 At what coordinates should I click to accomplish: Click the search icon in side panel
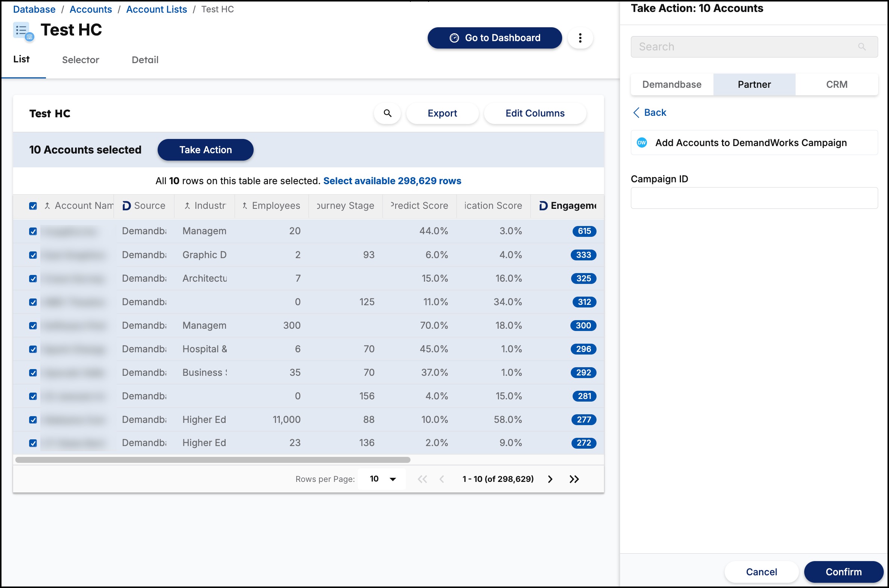point(862,46)
